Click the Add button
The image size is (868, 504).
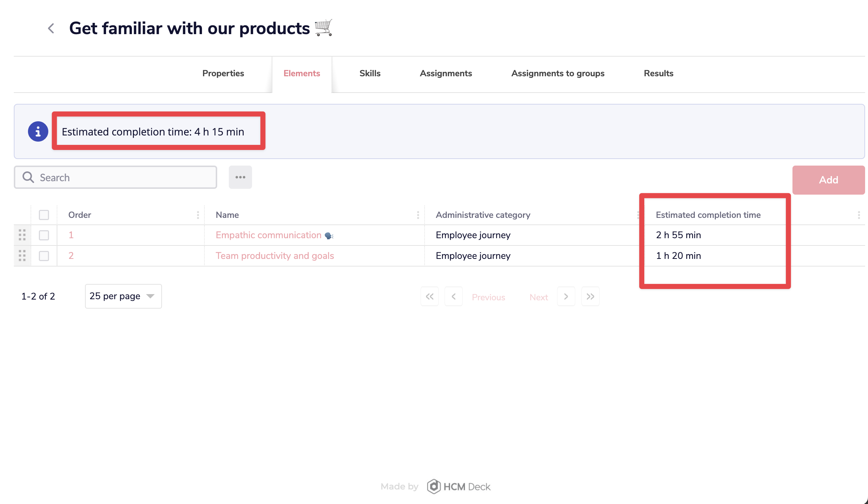(x=828, y=180)
